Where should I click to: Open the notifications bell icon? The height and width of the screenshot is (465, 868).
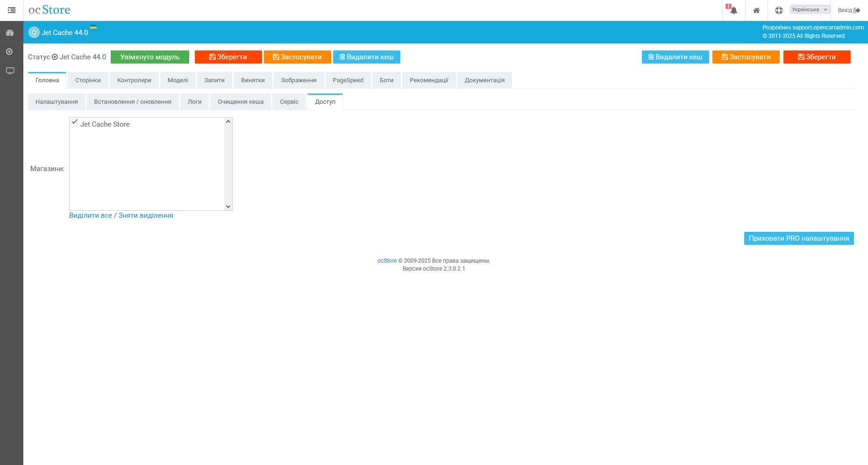[733, 10]
